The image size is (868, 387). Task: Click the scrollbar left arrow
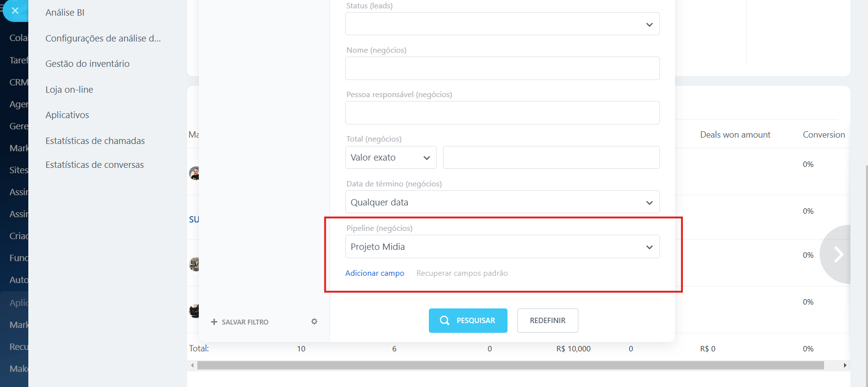pyautogui.click(x=192, y=365)
